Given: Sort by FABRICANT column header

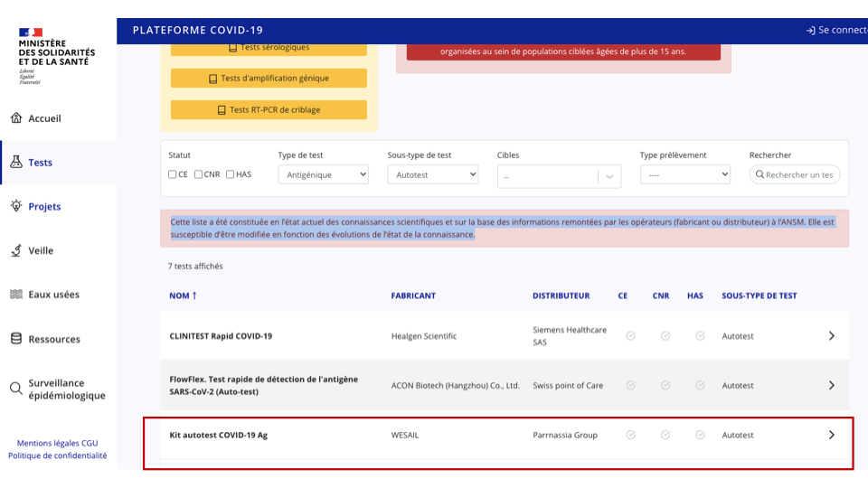Looking at the screenshot, I should [x=413, y=296].
